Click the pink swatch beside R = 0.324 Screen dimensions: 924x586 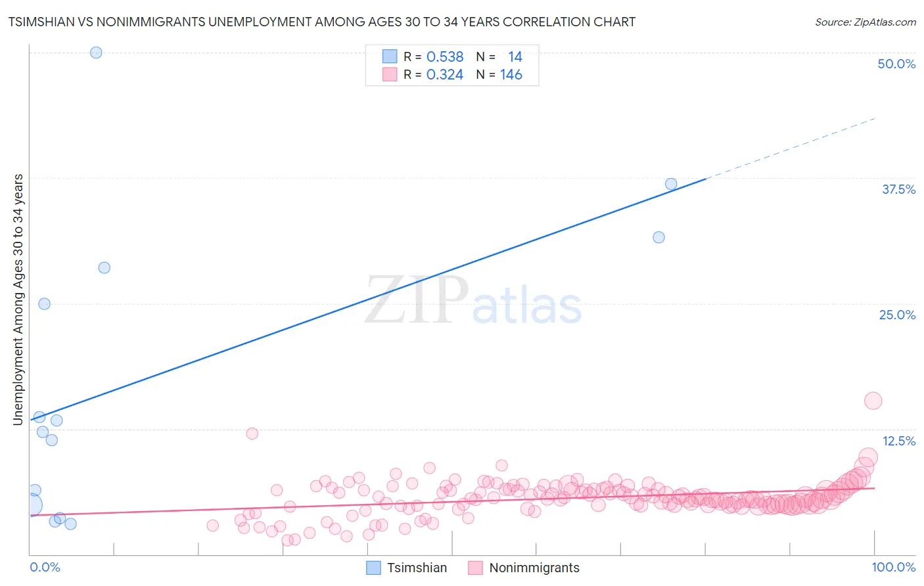point(390,74)
